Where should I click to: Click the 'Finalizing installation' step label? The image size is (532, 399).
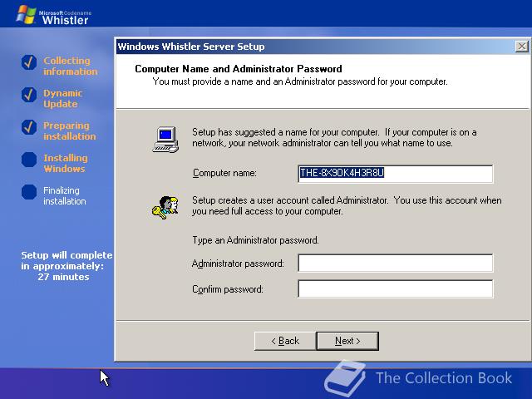pyautogui.click(x=65, y=196)
